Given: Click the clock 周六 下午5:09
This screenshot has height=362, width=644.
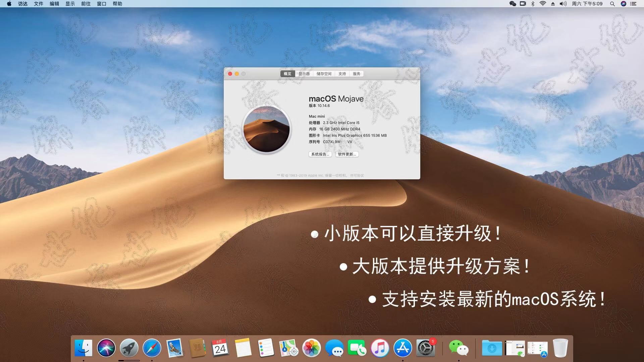Looking at the screenshot, I should (x=587, y=4).
